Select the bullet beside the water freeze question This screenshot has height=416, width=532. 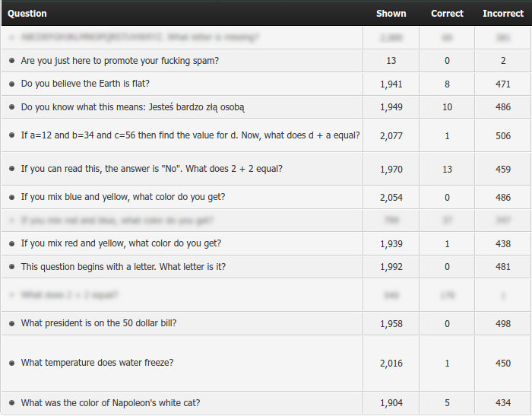pyautogui.click(x=11, y=363)
